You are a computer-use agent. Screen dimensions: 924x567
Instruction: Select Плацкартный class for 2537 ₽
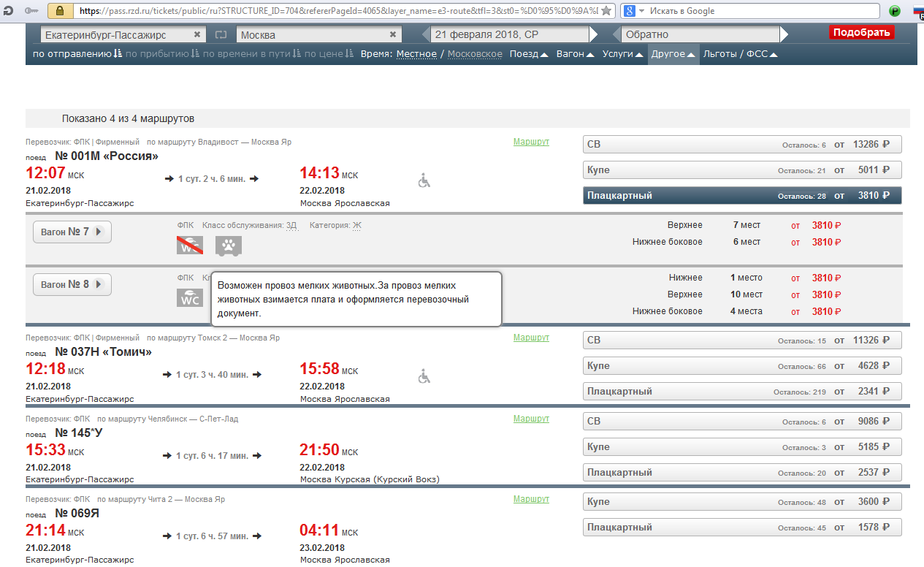point(742,473)
